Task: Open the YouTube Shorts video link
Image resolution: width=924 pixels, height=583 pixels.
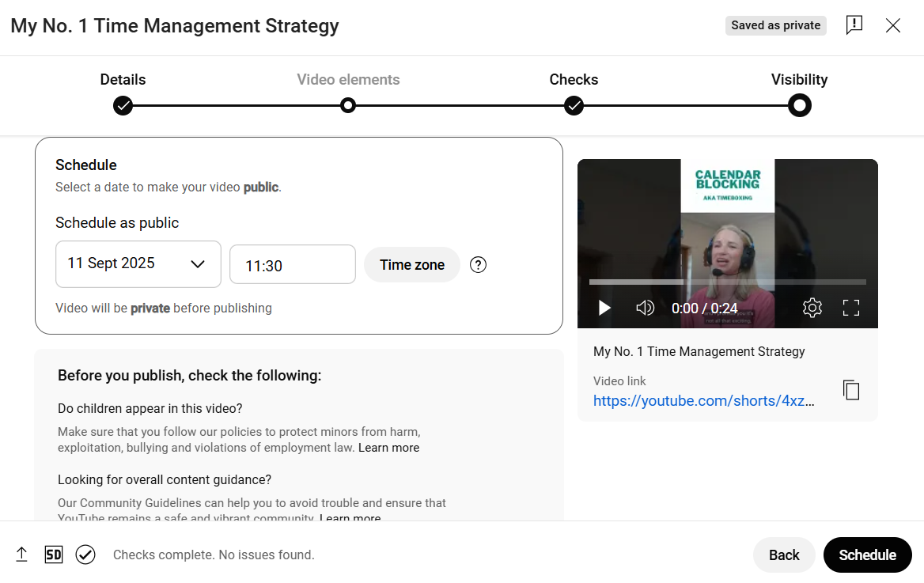Action: pyautogui.click(x=704, y=401)
